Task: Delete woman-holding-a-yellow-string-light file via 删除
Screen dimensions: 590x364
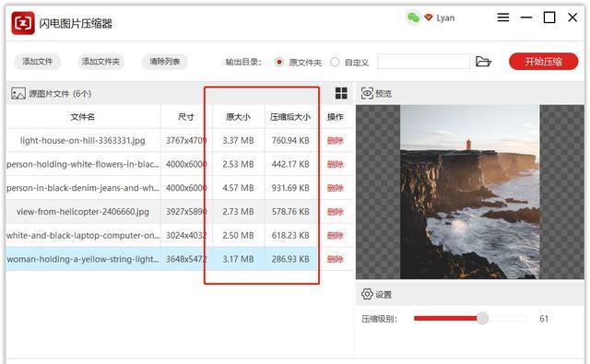Action: coord(336,259)
